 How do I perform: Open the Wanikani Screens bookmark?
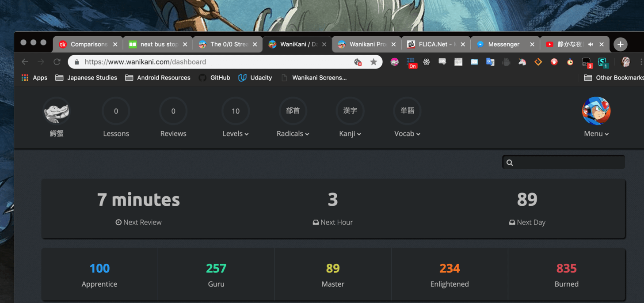click(313, 78)
